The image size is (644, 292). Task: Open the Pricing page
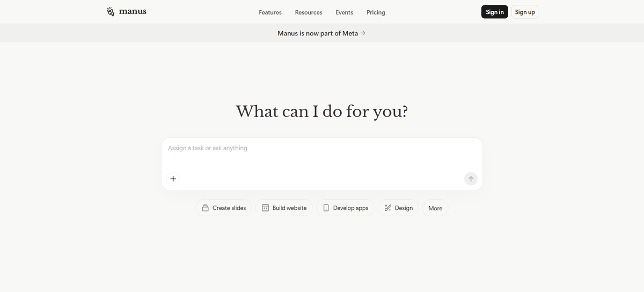click(376, 12)
